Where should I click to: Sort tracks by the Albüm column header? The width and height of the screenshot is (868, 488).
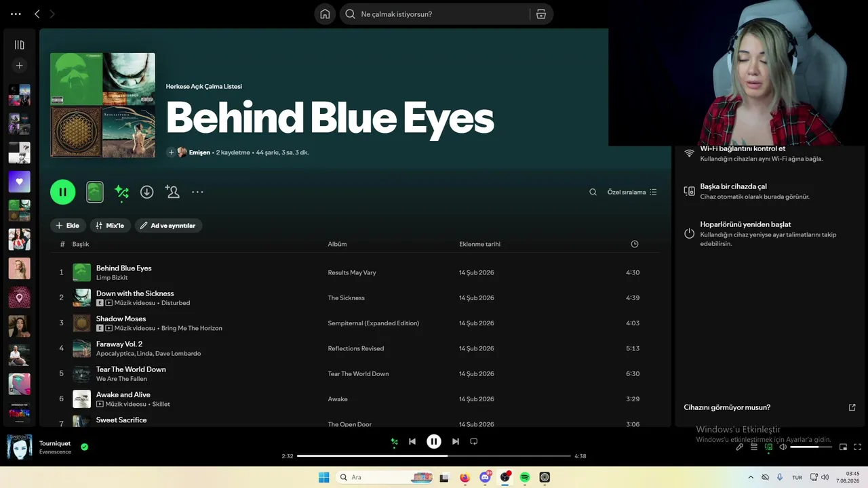tap(337, 244)
